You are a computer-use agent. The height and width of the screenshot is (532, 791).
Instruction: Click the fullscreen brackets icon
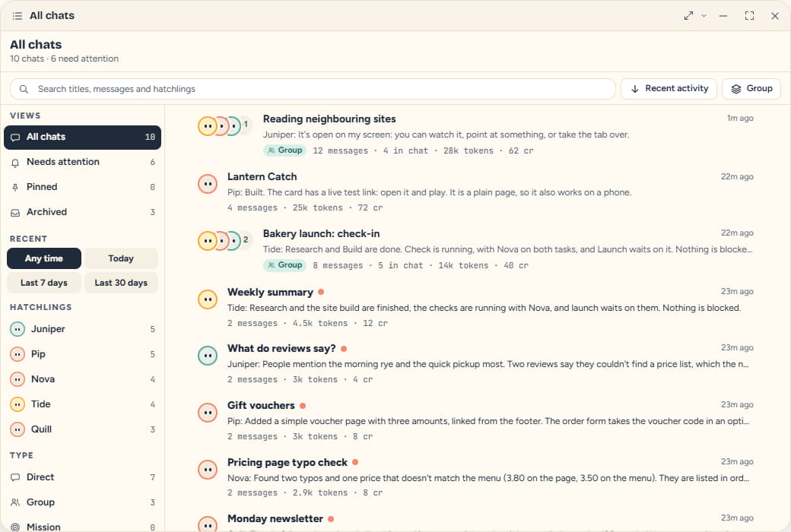(x=749, y=16)
